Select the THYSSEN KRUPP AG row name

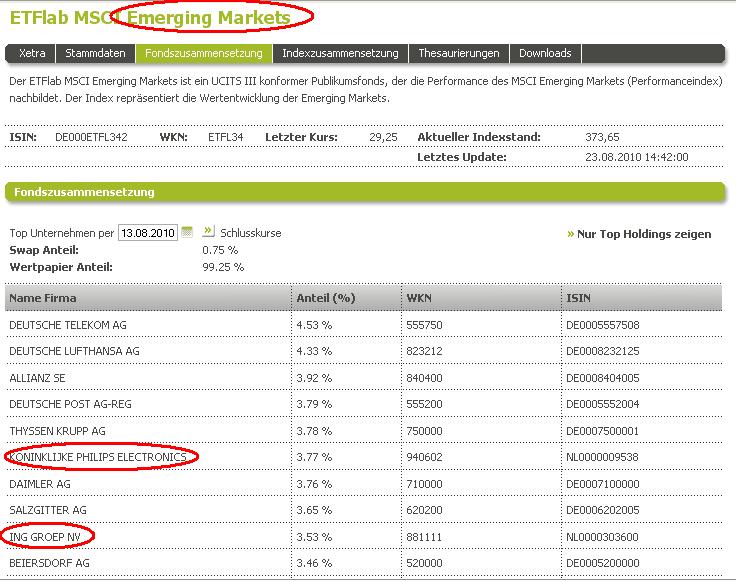57,431
